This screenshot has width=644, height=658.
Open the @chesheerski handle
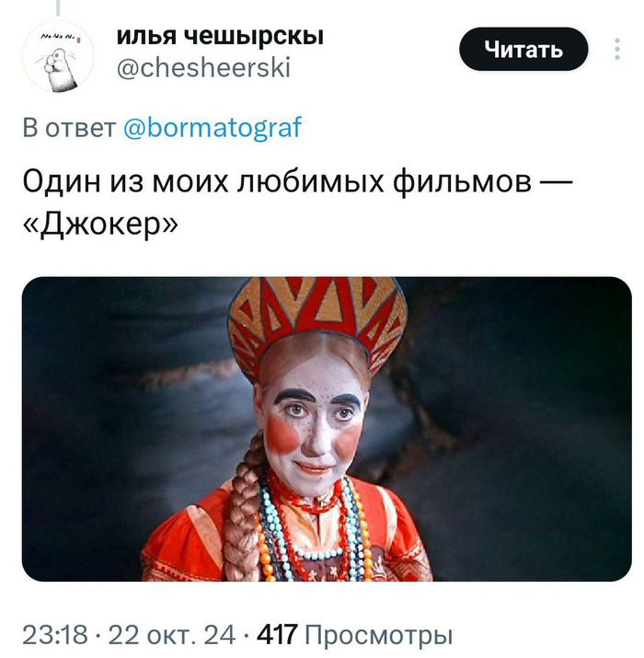[x=203, y=67]
